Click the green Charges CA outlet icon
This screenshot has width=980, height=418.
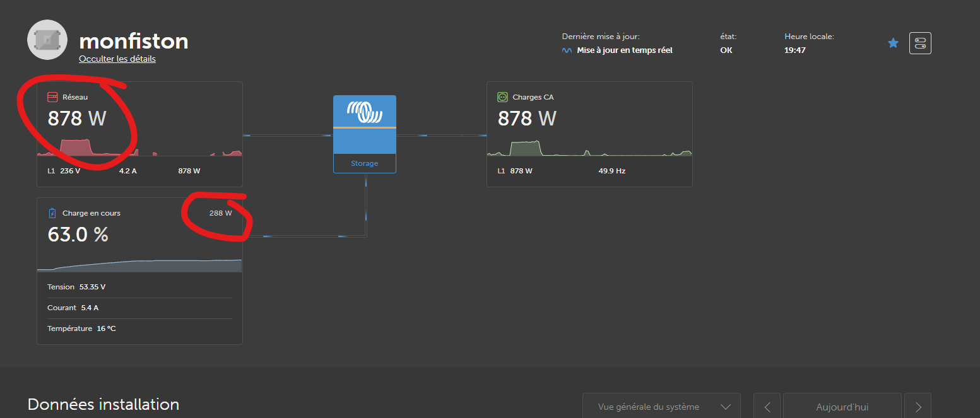click(x=502, y=97)
